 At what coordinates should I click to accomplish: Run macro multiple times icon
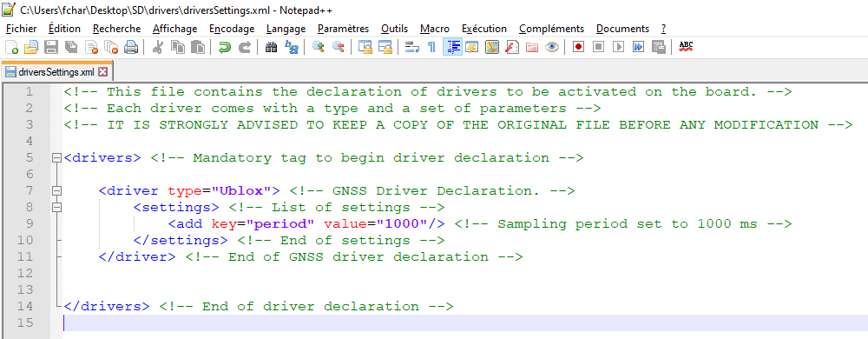pyautogui.click(x=638, y=47)
